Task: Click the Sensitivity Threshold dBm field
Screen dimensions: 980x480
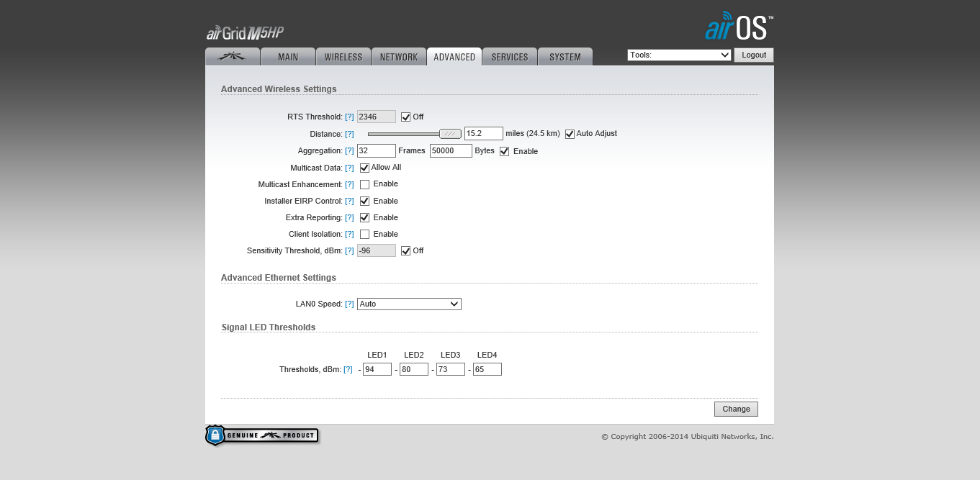Action: (377, 250)
